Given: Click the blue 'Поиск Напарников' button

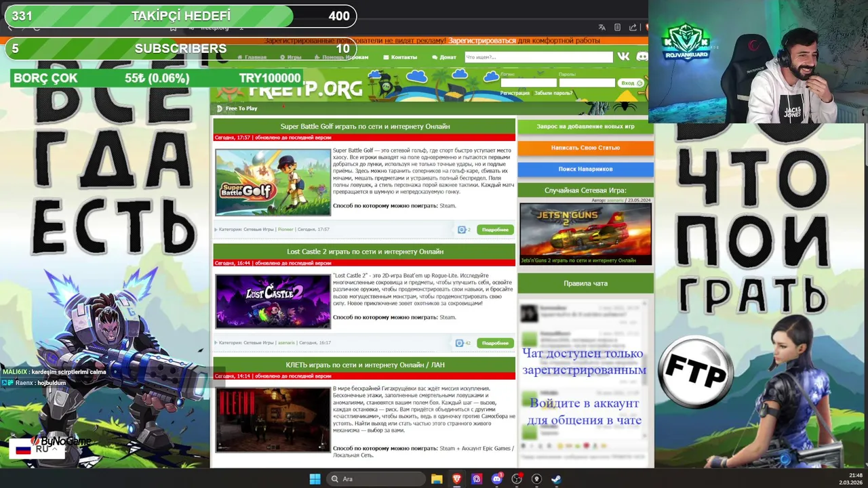Looking at the screenshot, I should click(585, 169).
